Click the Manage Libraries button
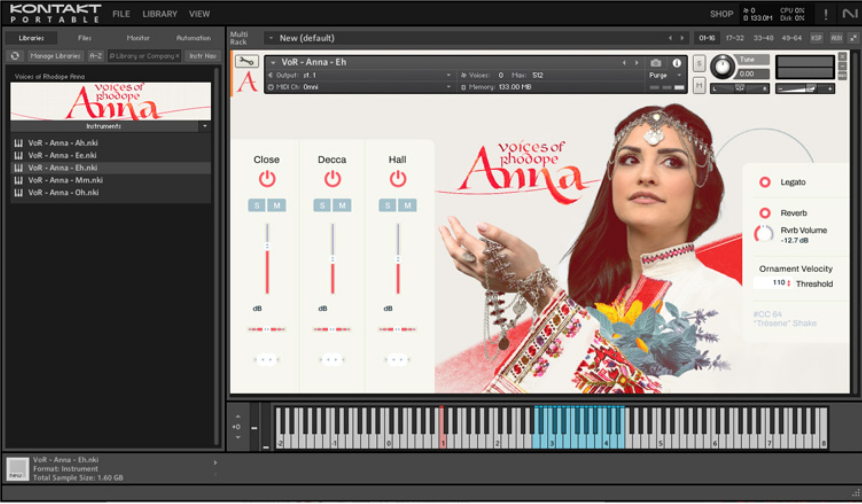This screenshot has height=504, width=862. [x=55, y=56]
